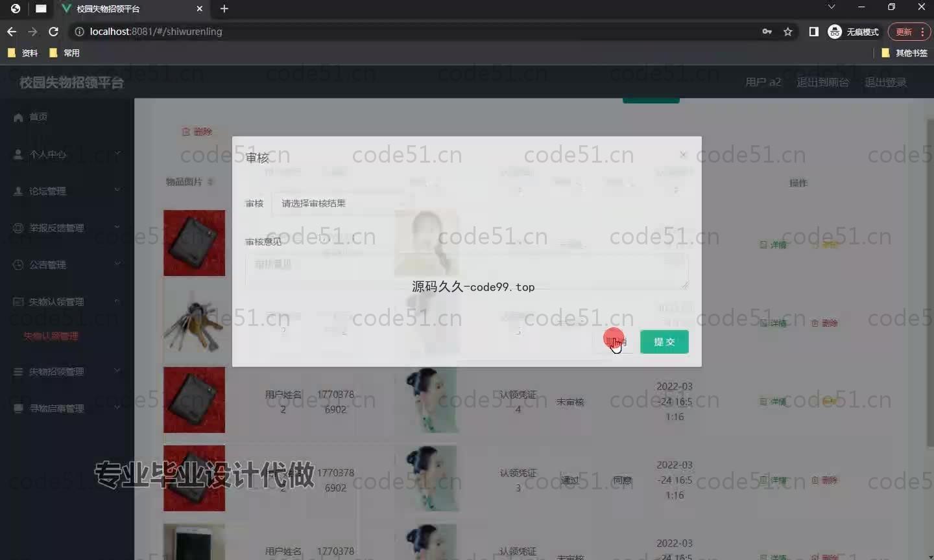934x560 pixels.
Task: Click the 用户 a2 label in header
Action: pyautogui.click(x=763, y=82)
